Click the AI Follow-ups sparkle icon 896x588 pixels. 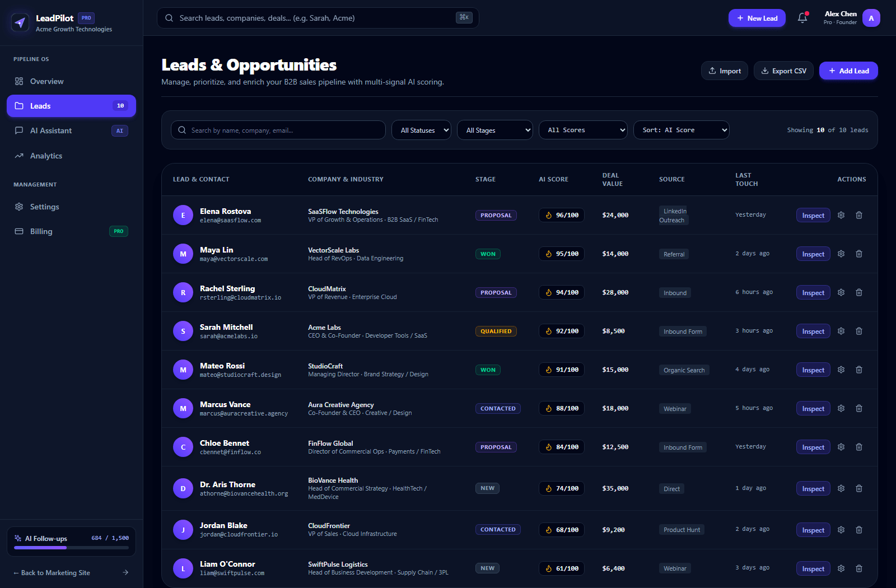pos(18,538)
